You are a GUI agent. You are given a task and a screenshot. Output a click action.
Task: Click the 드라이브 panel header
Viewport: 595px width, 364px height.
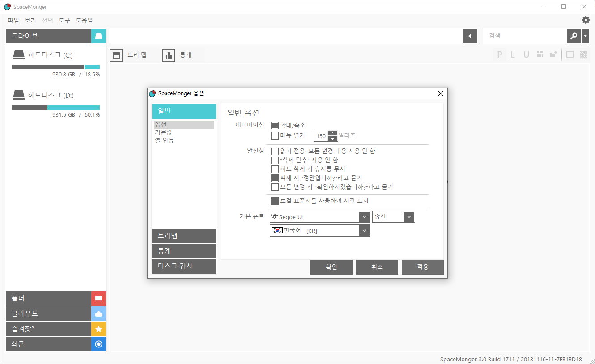(x=48, y=36)
